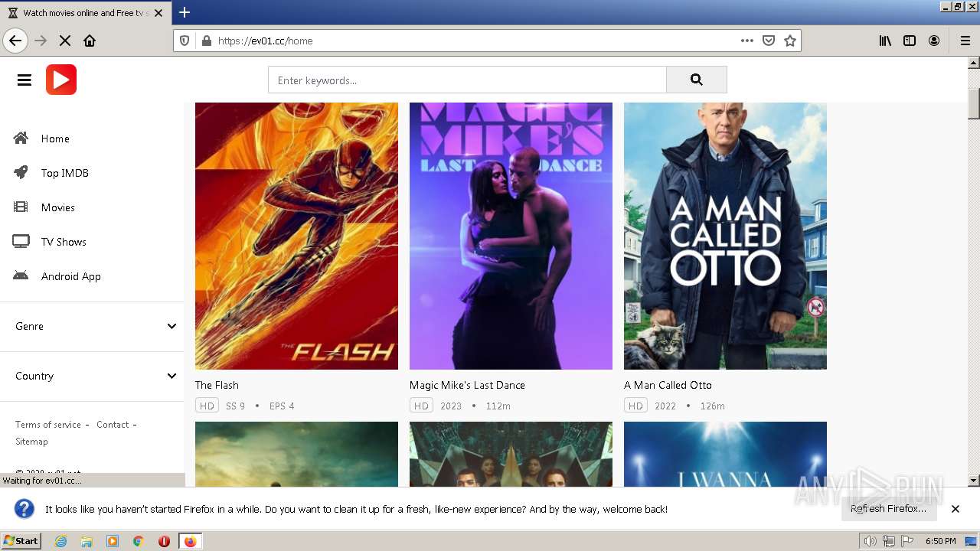Open File Explorer from taskbar

click(87, 541)
